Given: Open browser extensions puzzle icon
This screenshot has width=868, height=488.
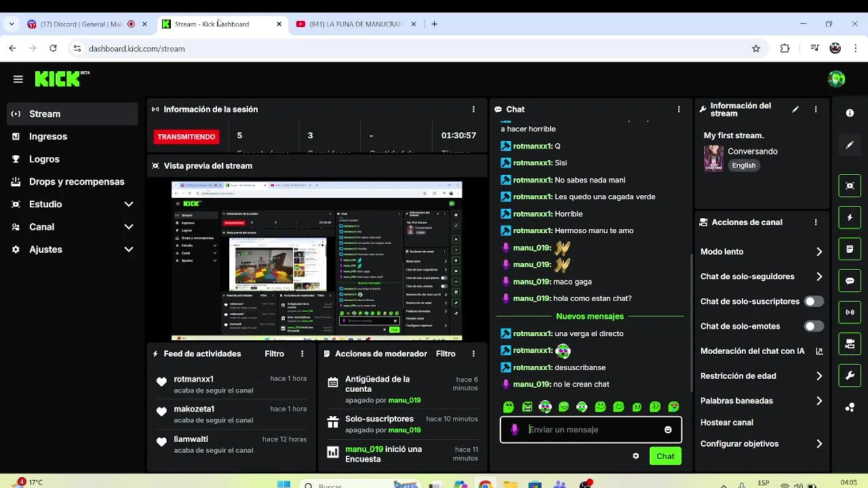Looking at the screenshot, I should pos(785,49).
